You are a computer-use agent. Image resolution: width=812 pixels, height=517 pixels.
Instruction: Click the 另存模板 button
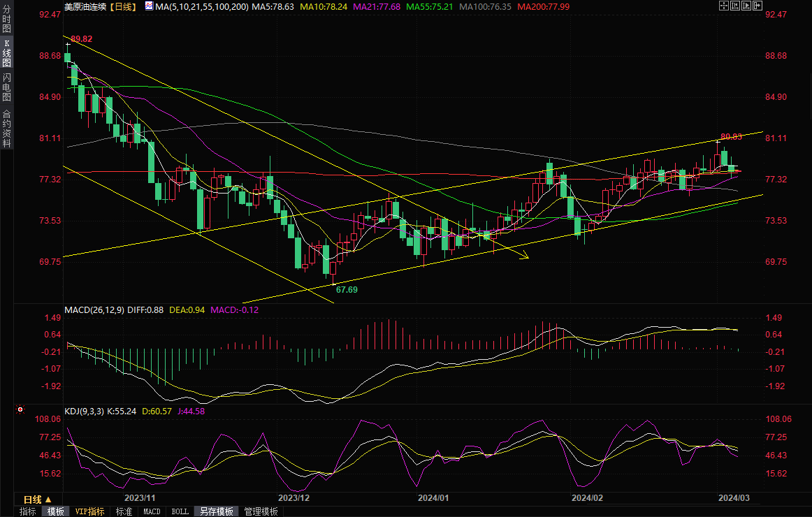click(x=216, y=511)
